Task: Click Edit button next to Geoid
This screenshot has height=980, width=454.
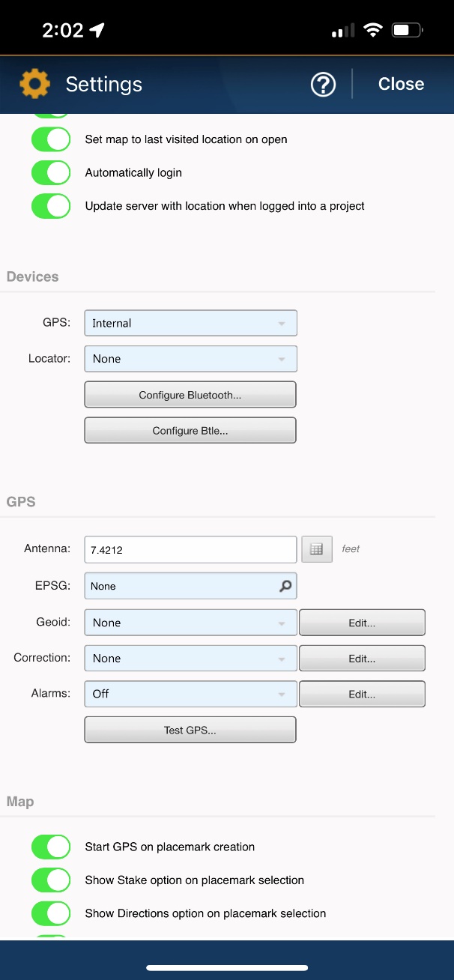Action: coord(362,623)
